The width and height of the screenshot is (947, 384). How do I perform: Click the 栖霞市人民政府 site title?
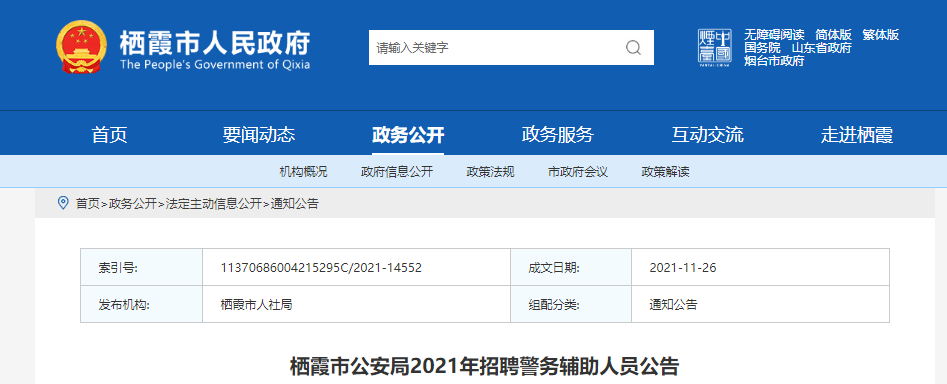[214, 42]
